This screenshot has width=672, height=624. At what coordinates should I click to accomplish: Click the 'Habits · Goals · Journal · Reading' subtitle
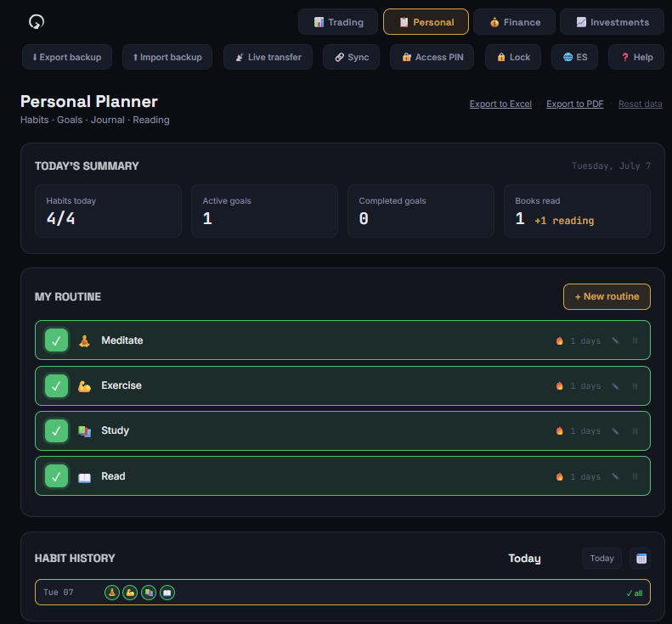coord(94,120)
